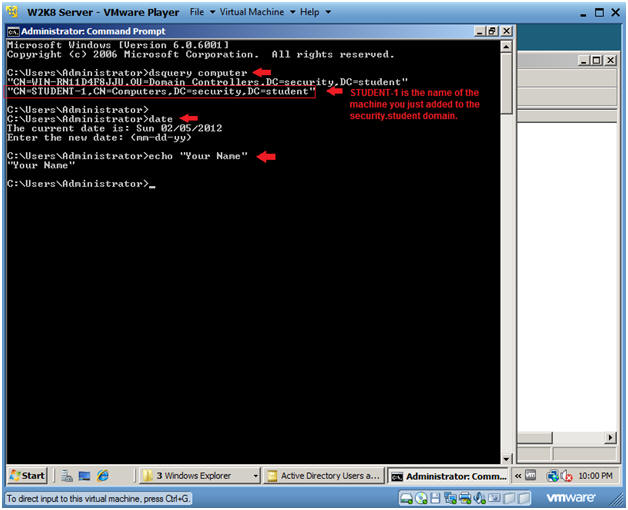Screen dimensions: 628x510
Task: Click background window horizontal scroll right arrow
Action: click(x=610, y=437)
